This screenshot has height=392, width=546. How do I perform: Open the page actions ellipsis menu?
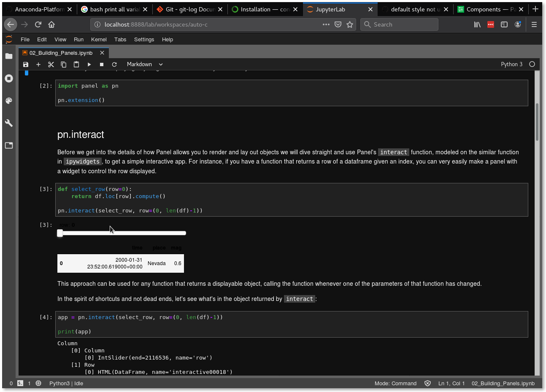click(326, 24)
